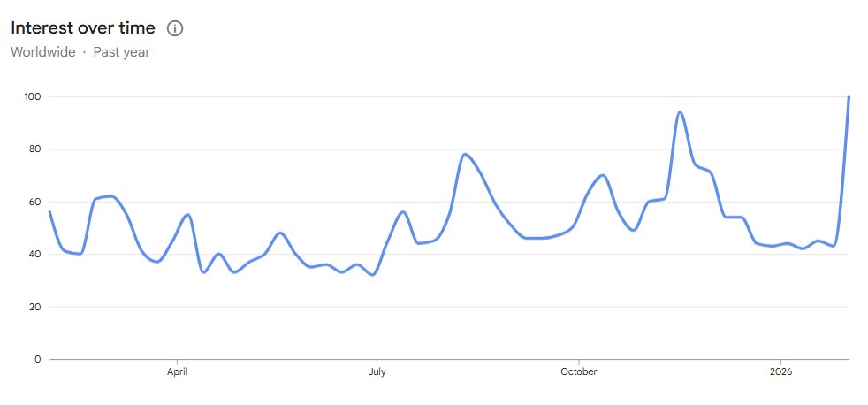Click the line's lowest dip just before July
Screen dimensions: 868x405
[x=373, y=275]
